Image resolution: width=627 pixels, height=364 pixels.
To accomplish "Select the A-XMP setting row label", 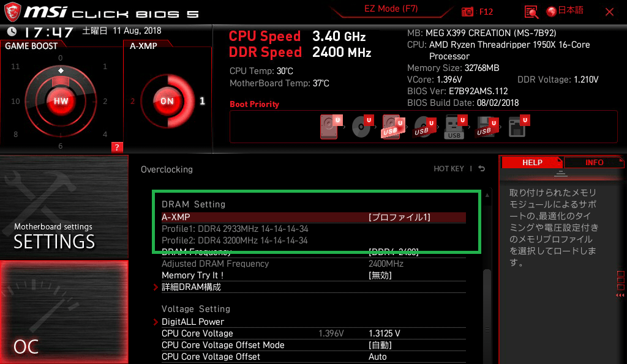I will [176, 217].
